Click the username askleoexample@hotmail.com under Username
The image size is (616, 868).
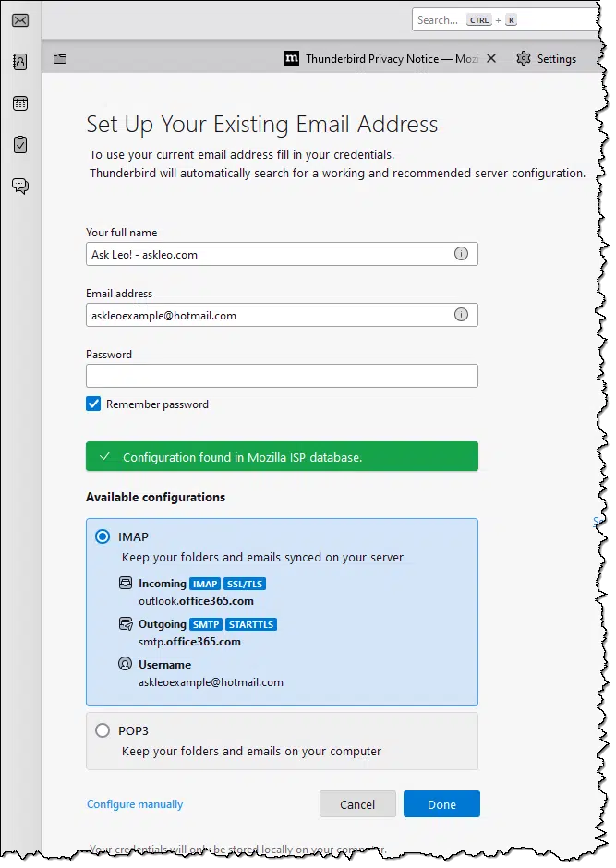tap(211, 682)
